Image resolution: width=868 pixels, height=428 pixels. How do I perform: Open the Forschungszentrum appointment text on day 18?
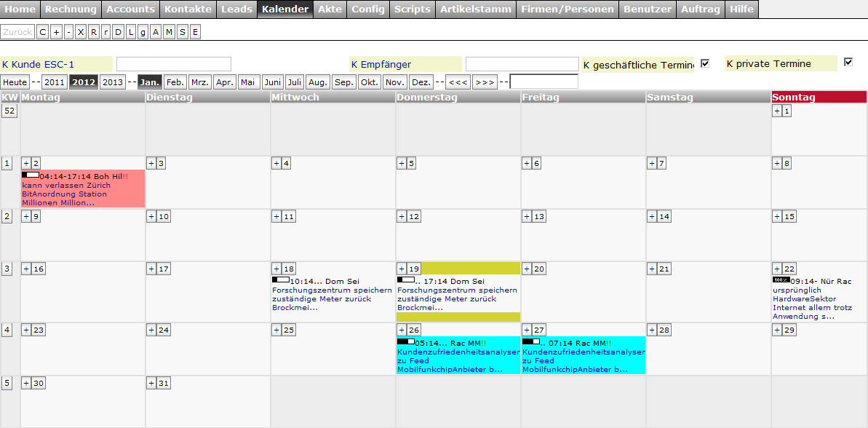[x=333, y=298]
